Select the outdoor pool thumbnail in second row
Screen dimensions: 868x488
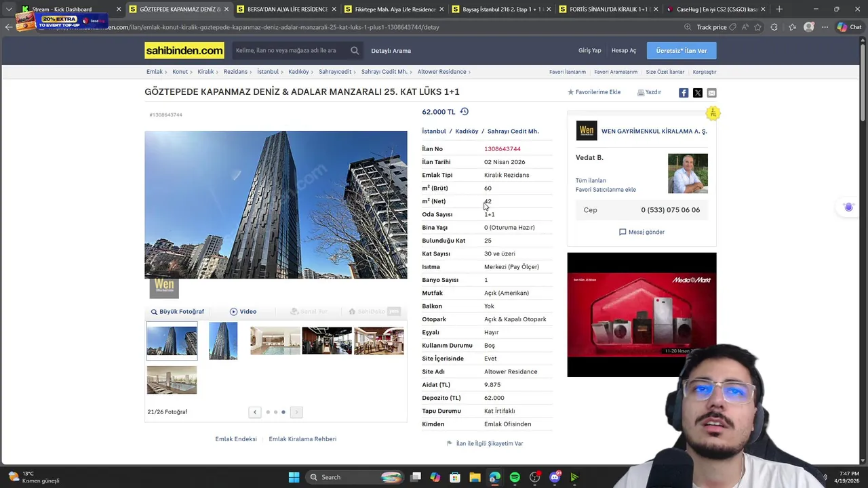coord(172,380)
